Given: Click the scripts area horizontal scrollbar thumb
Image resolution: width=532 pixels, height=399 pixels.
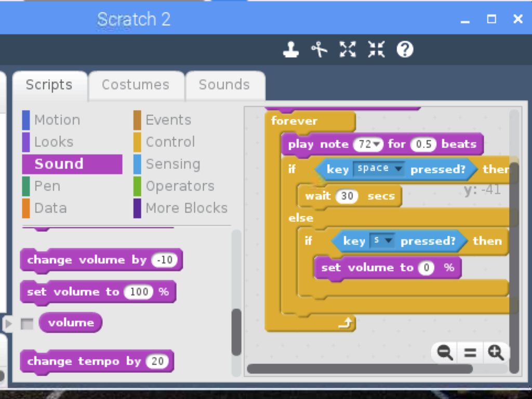Looking at the screenshot, I should click(x=360, y=369).
